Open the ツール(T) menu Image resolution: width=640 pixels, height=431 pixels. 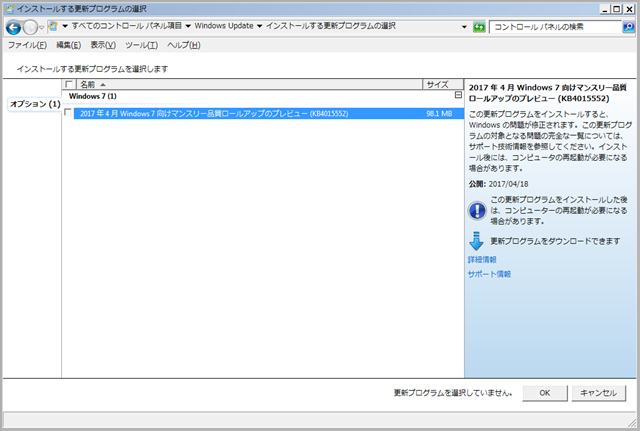pos(142,45)
